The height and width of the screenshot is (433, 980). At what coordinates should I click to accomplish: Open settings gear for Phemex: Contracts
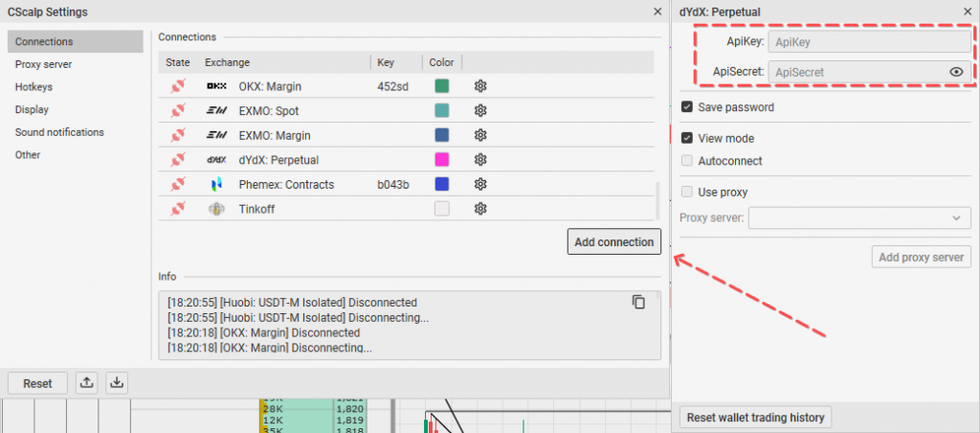coord(480,185)
